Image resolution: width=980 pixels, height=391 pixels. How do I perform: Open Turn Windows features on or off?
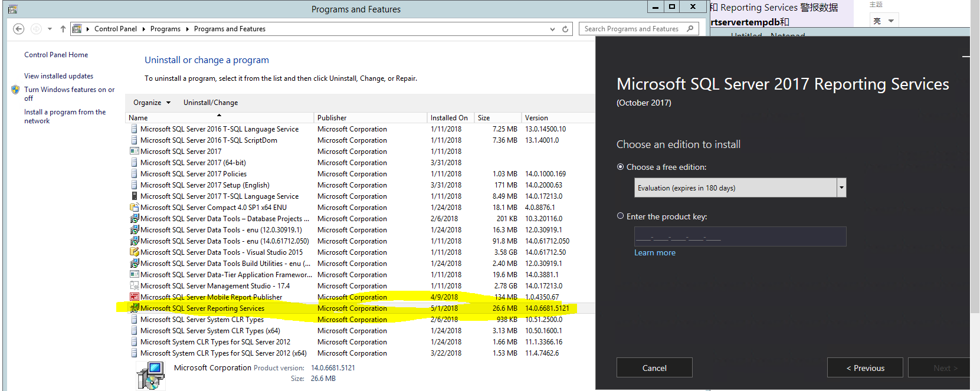tap(69, 94)
